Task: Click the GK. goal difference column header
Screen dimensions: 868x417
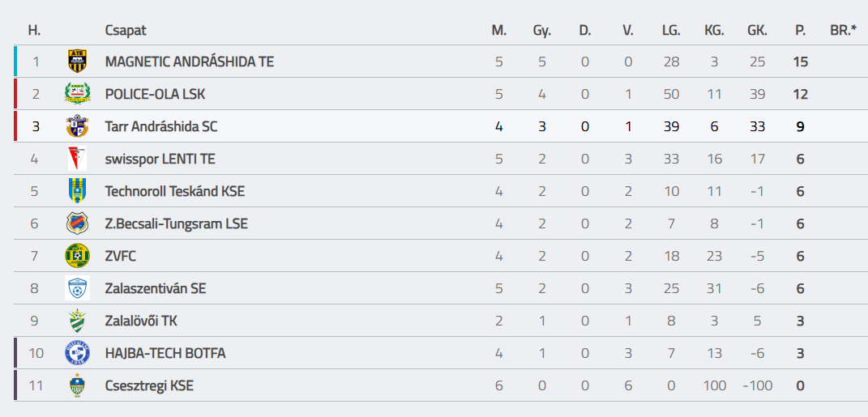Action: (757, 31)
